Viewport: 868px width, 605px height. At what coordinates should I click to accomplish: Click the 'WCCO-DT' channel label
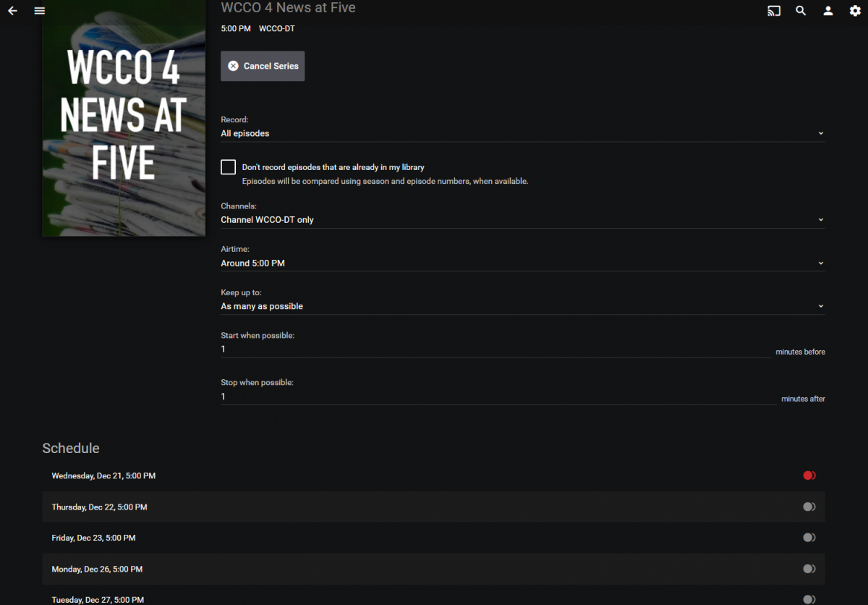(x=277, y=29)
